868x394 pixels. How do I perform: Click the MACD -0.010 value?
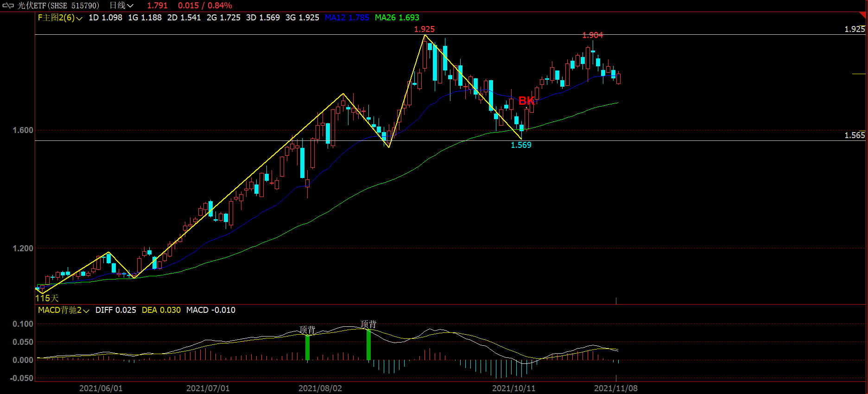click(211, 310)
